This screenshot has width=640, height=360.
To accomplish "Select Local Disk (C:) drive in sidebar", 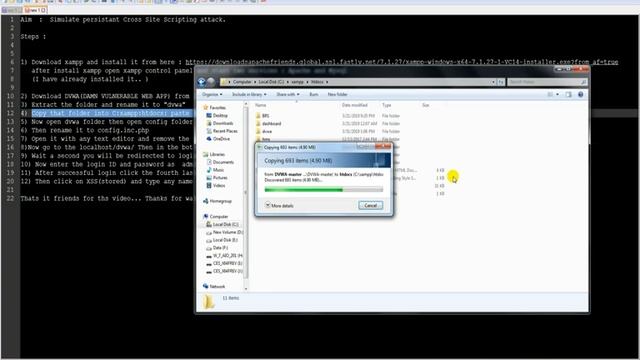I will [x=223, y=224].
